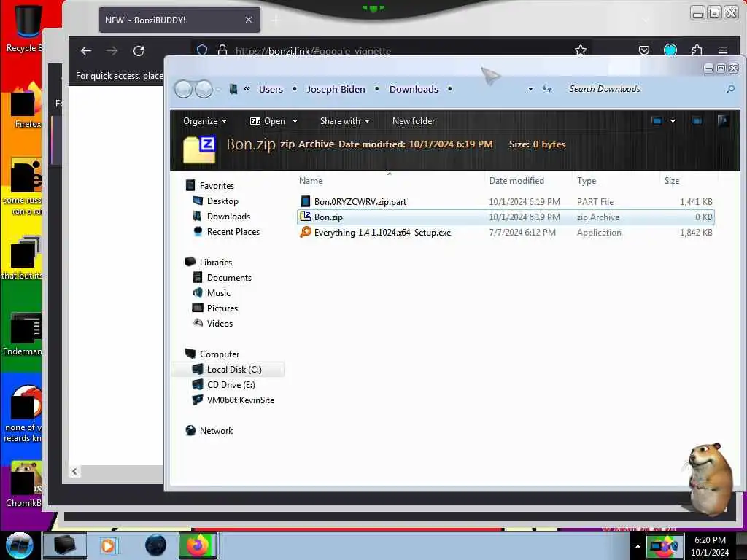
Task: Open the Share with menu
Action: [345, 121]
